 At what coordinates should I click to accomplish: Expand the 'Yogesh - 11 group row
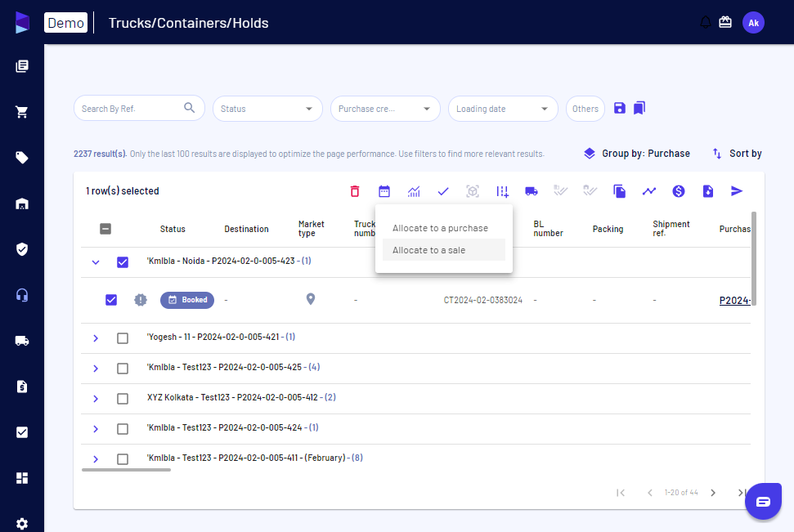96,338
